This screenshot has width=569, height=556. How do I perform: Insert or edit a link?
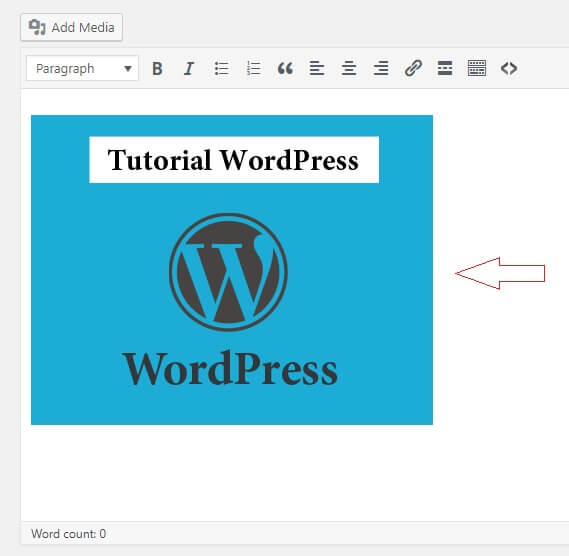click(x=413, y=68)
